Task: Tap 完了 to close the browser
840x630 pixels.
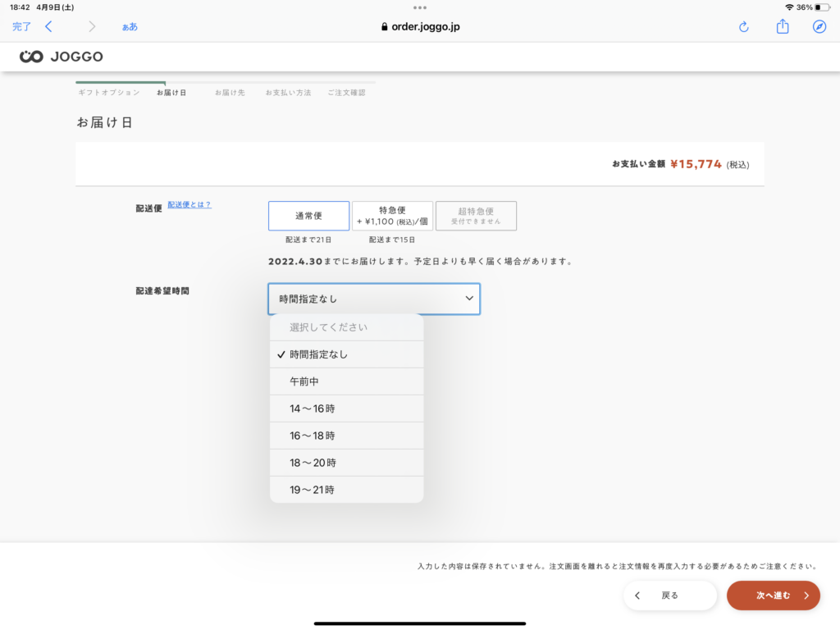Action: click(x=21, y=26)
